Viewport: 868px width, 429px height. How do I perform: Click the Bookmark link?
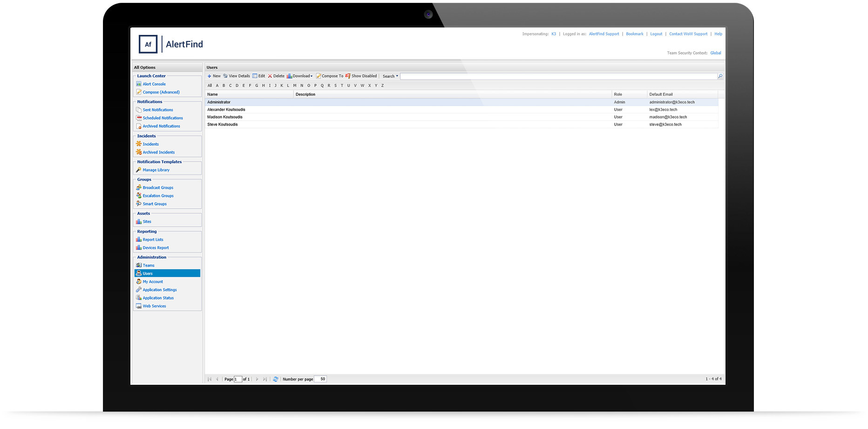click(635, 34)
